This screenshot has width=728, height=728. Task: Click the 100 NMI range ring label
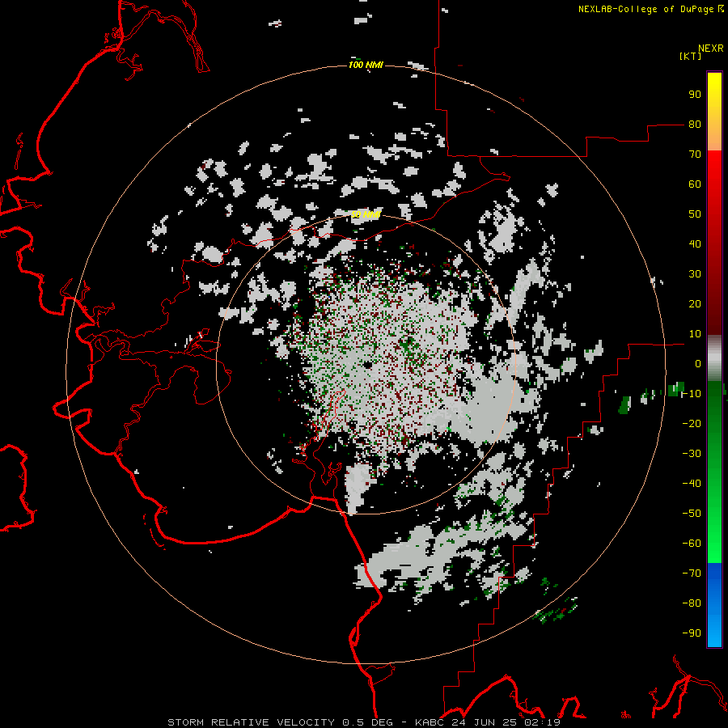(366, 65)
